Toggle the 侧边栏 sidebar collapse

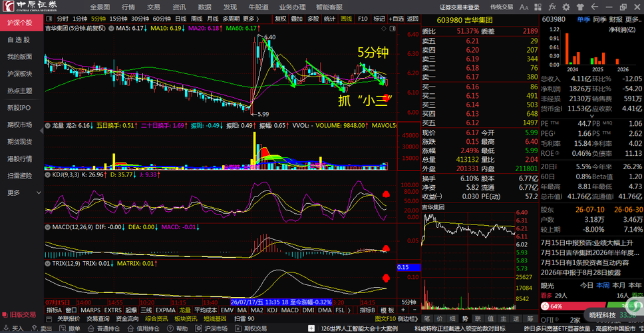point(408,318)
